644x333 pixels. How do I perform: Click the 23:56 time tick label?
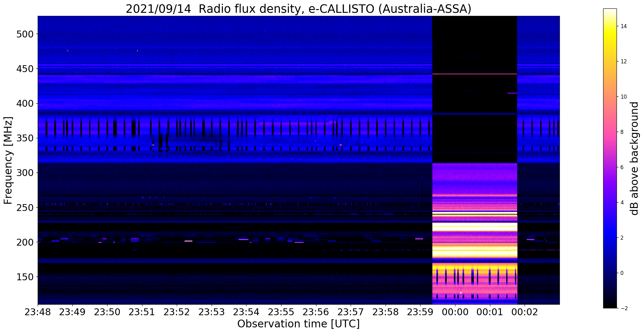coord(316,312)
